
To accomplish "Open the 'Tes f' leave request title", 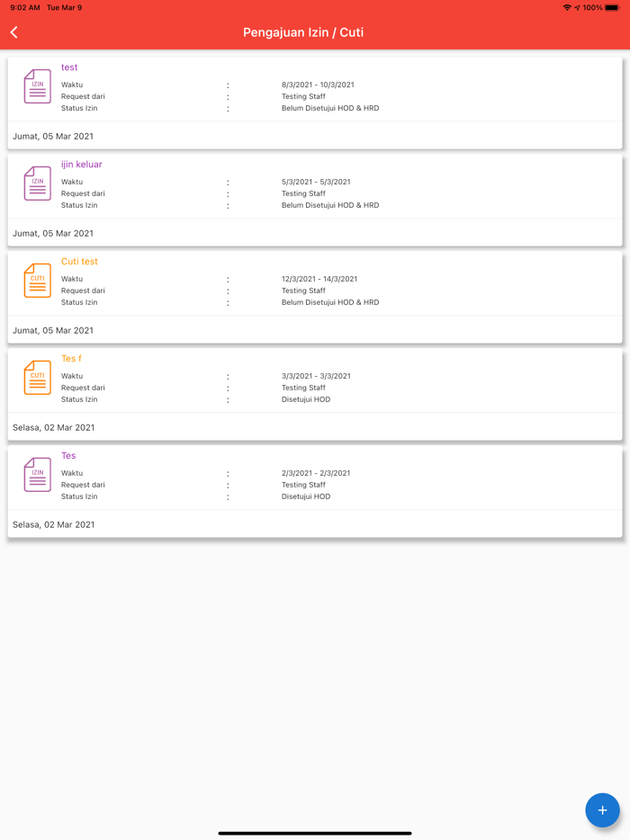I will pyautogui.click(x=71, y=359).
